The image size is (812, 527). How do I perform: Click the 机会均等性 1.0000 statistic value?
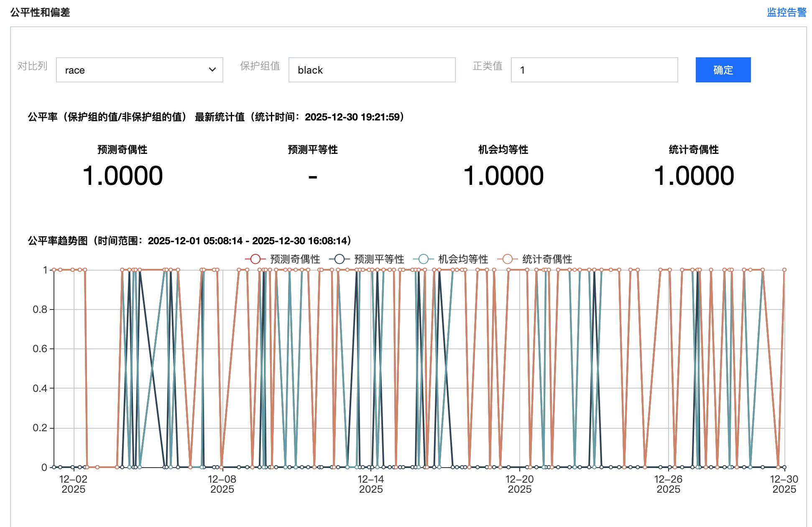pyautogui.click(x=503, y=176)
